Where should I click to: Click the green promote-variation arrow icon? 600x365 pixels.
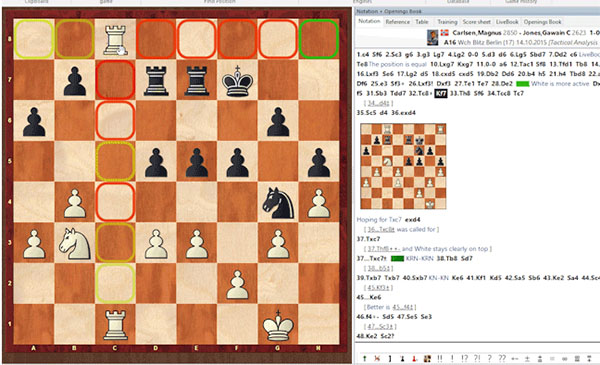(365, 358)
